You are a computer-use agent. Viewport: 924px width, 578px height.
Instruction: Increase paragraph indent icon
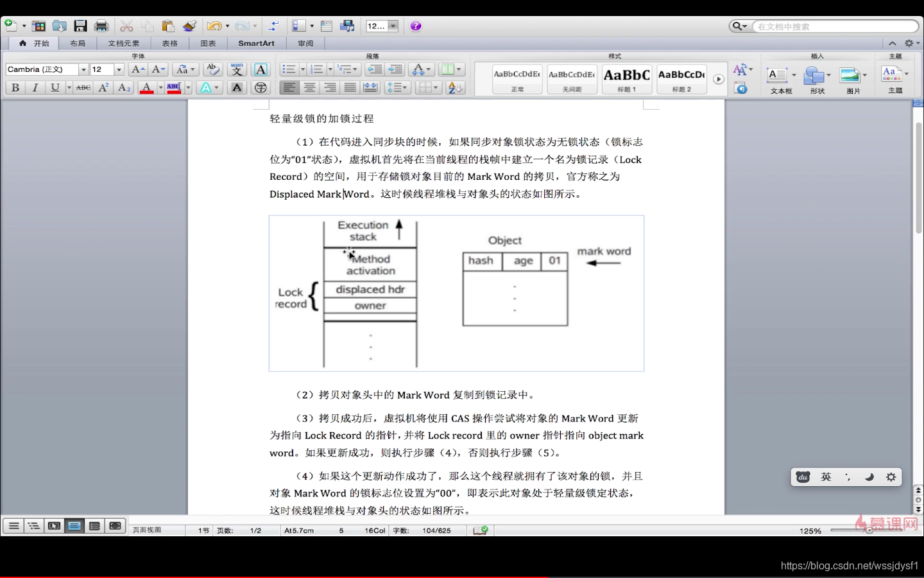pos(396,69)
